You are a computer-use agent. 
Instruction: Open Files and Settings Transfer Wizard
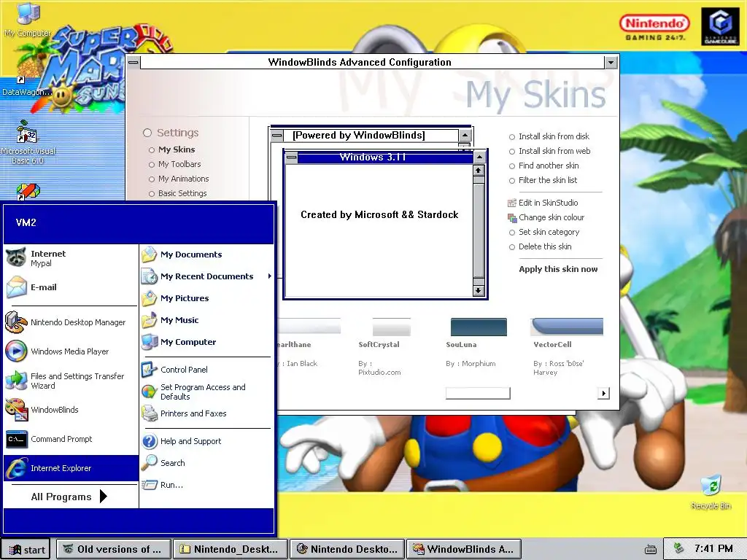coord(71,381)
